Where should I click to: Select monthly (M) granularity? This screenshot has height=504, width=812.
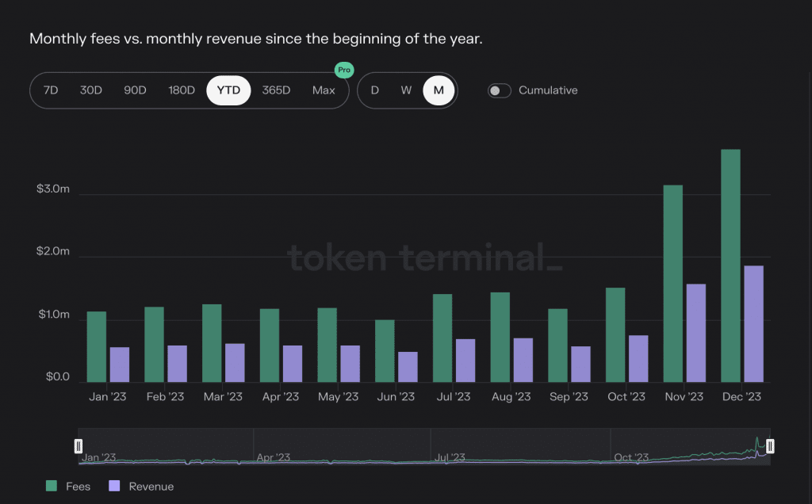439,90
